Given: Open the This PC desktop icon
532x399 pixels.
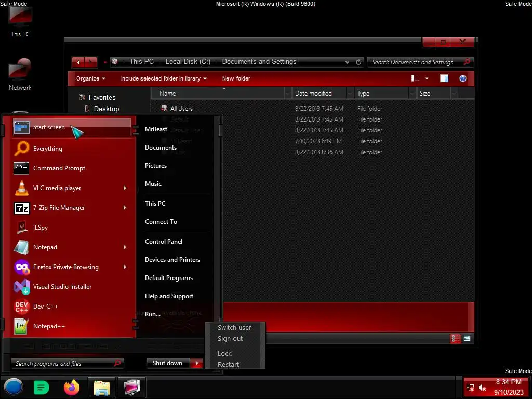Looking at the screenshot, I should point(20,20).
